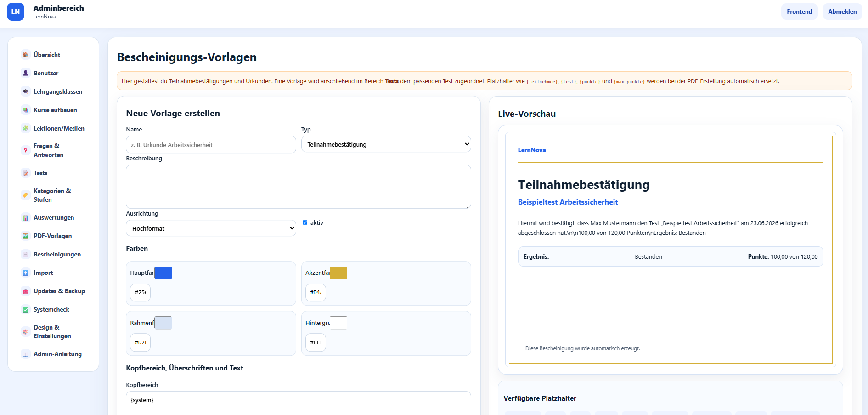
Task: Toggle the aktiv checkbox
Action: [305, 222]
